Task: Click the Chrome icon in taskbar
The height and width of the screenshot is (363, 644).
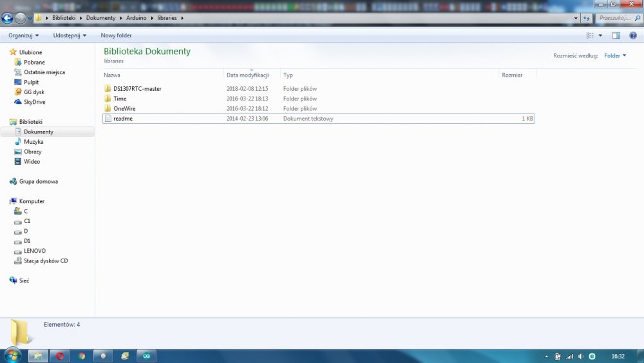Action: (82, 356)
